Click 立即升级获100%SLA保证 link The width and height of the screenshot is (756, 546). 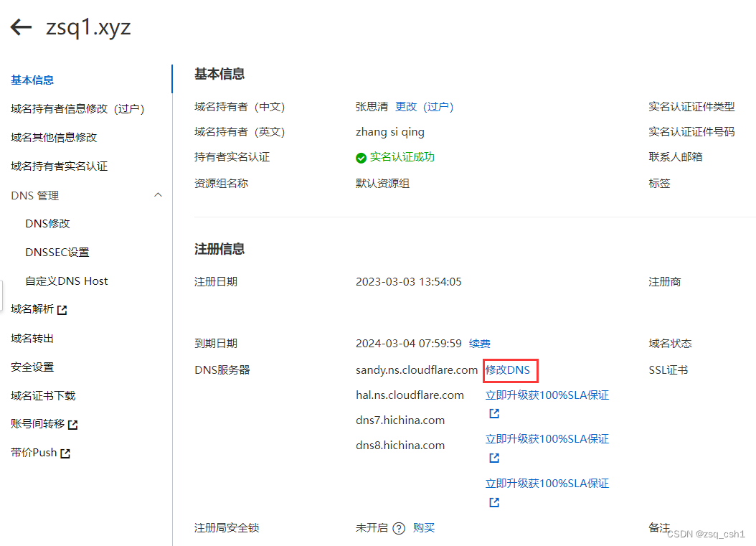(x=547, y=395)
